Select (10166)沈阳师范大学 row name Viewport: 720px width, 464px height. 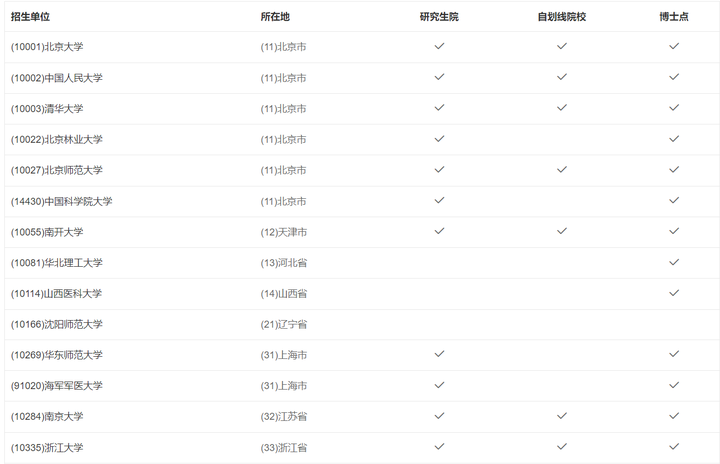pyautogui.click(x=56, y=324)
